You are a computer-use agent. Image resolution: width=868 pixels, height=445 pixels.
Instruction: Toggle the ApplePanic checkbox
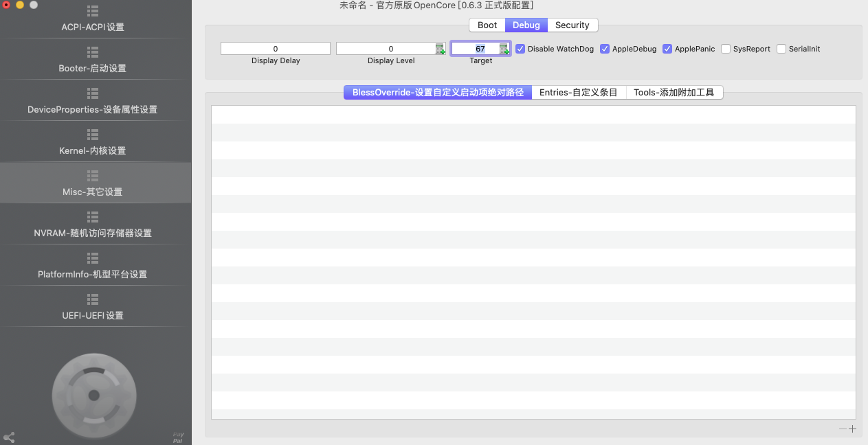[667, 49]
